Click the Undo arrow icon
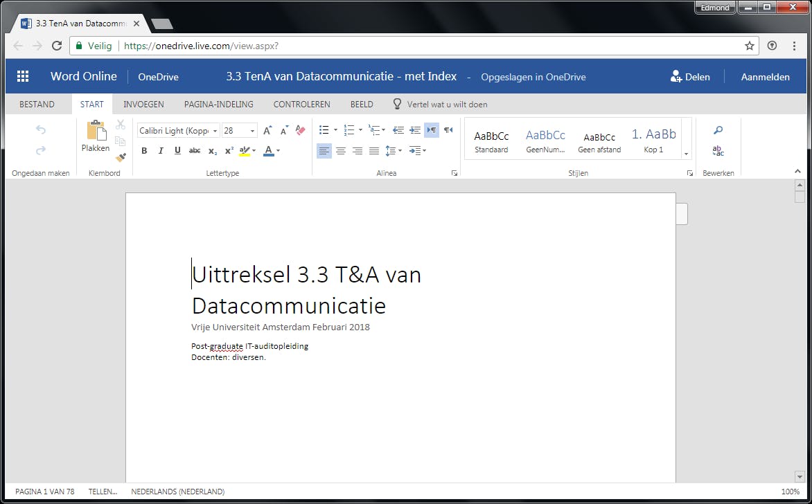 point(40,130)
